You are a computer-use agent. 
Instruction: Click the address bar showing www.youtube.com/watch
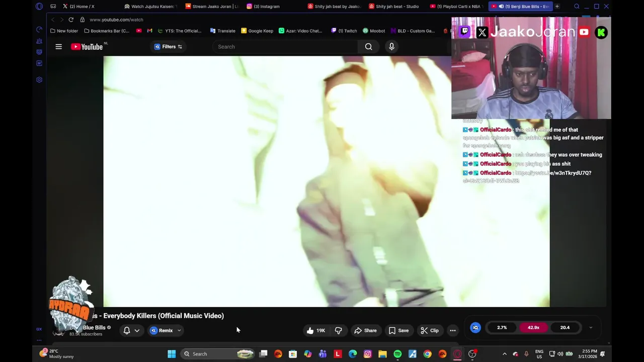pos(116,20)
